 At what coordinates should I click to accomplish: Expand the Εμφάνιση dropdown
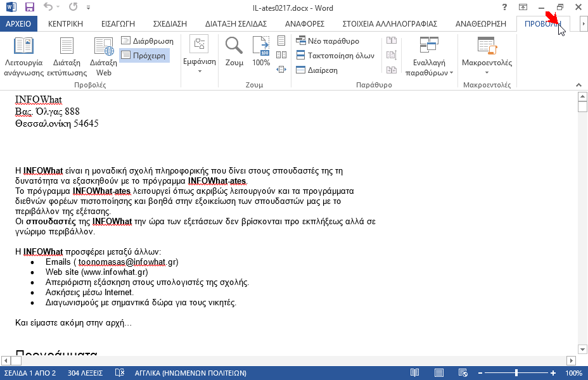pyautogui.click(x=200, y=55)
